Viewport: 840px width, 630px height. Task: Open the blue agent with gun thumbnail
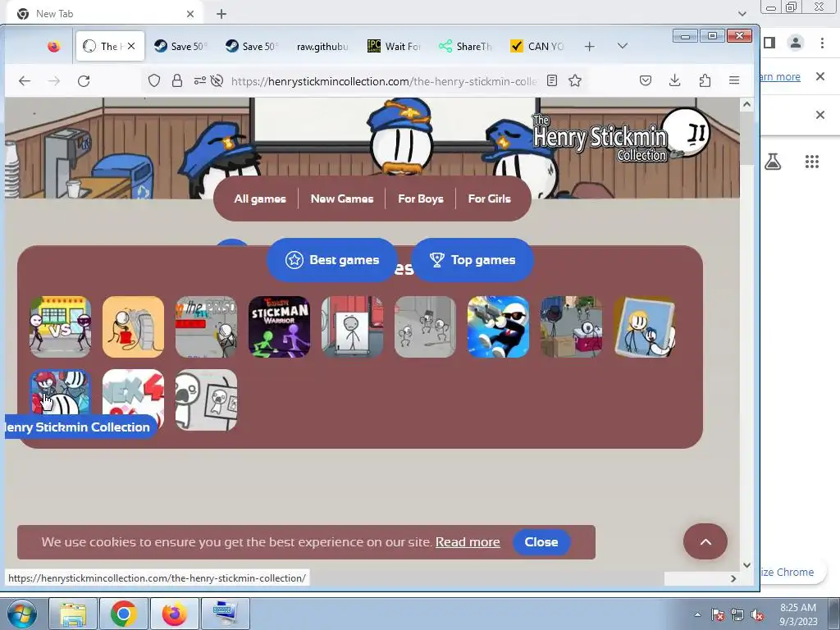(x=498, y=326)
